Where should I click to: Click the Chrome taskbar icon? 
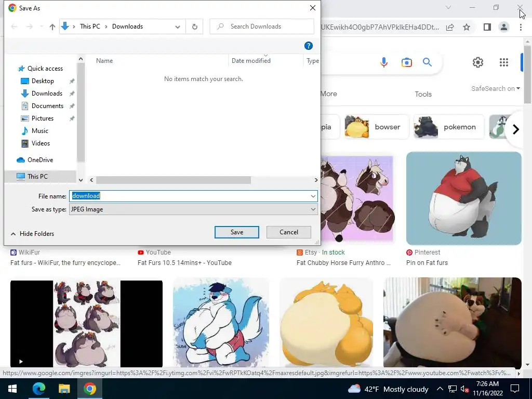[x=89, y=389]
